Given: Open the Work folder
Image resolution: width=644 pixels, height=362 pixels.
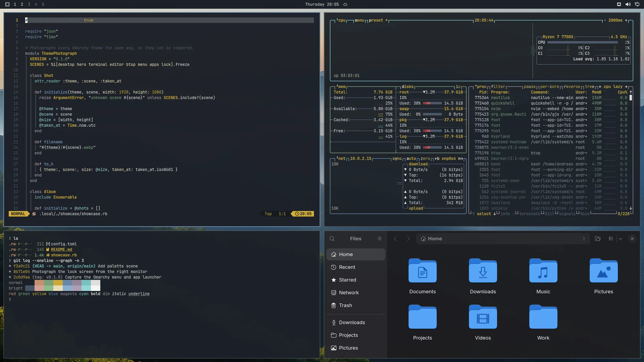Looking at the screenshot, I should [543, 322].
